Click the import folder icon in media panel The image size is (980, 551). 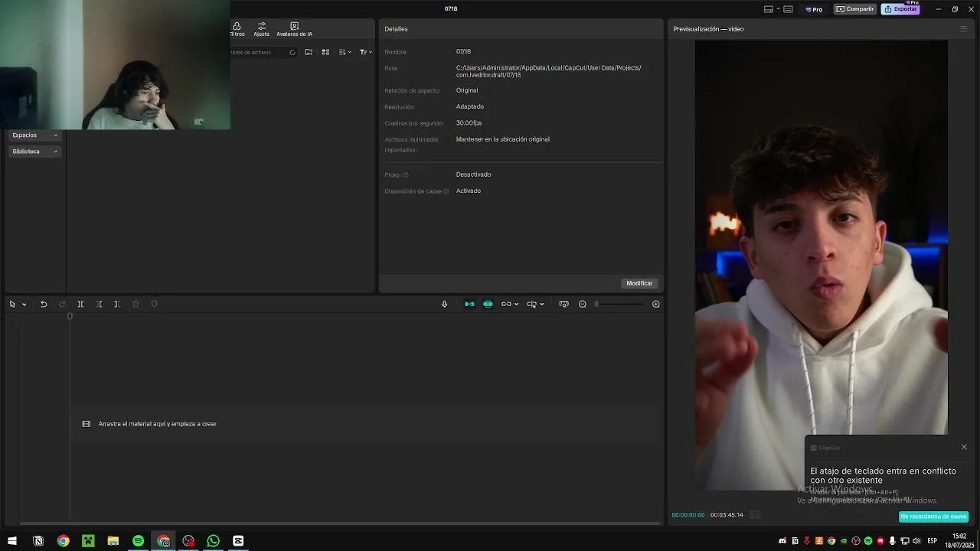coord(309,52)
